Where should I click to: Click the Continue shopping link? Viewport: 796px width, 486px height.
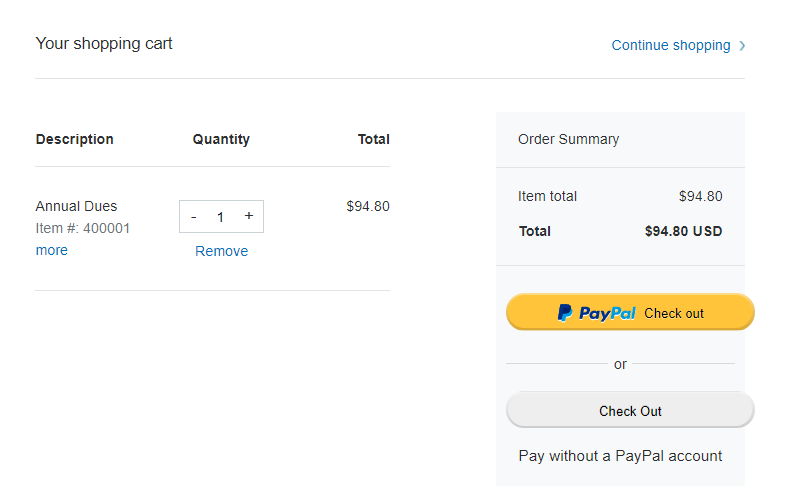(x=671, y=46)
